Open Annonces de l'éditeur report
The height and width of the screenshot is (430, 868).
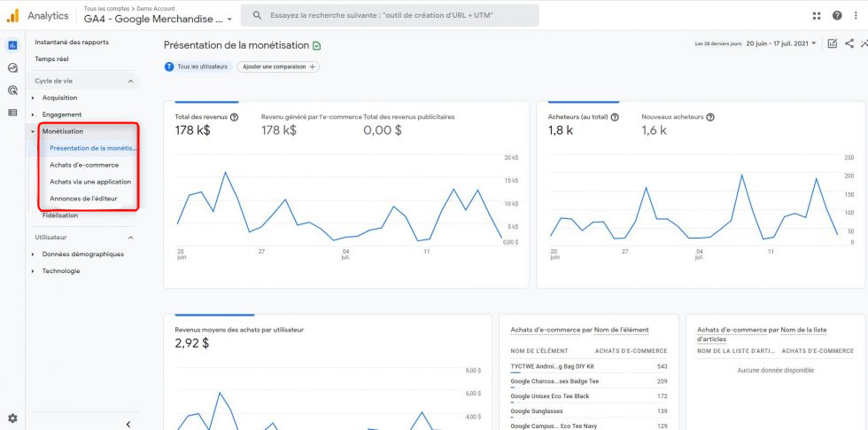[x=83, y=199]
